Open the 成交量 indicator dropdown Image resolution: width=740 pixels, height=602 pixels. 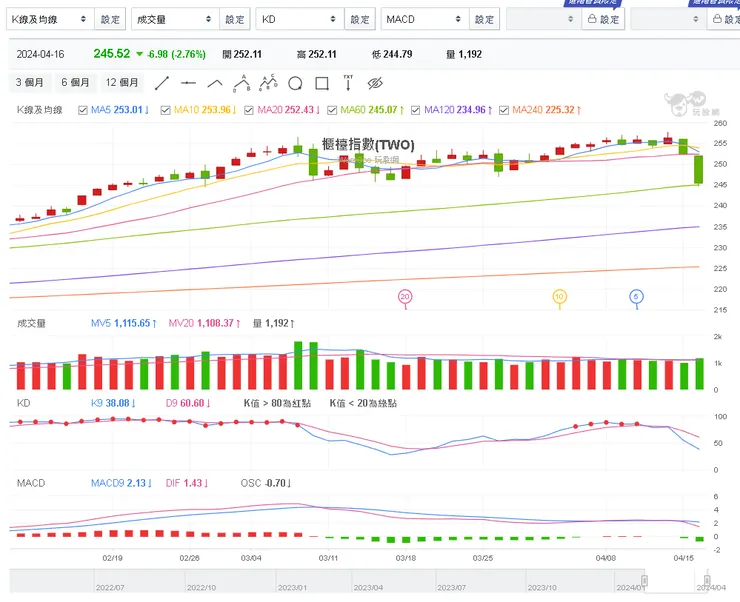coord(175,19)
